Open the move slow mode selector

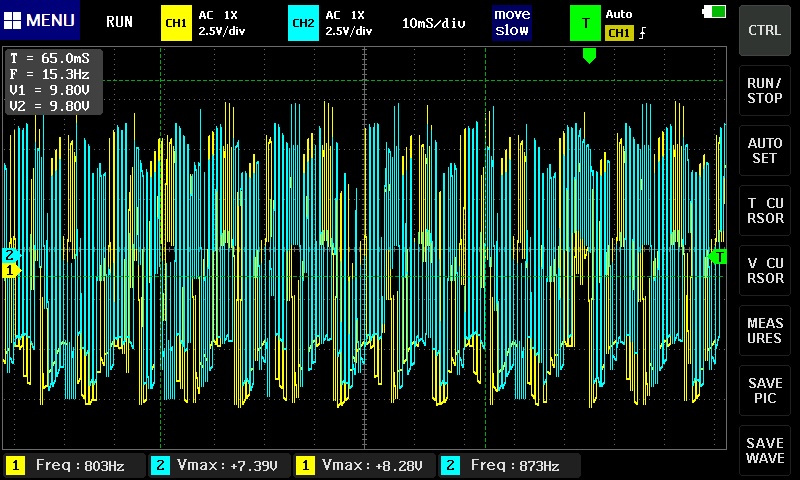click(x=512, y=22)
